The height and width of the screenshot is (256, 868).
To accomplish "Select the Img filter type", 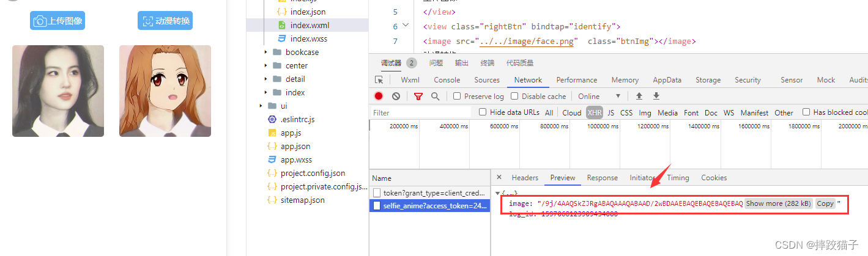I will 645,112.
